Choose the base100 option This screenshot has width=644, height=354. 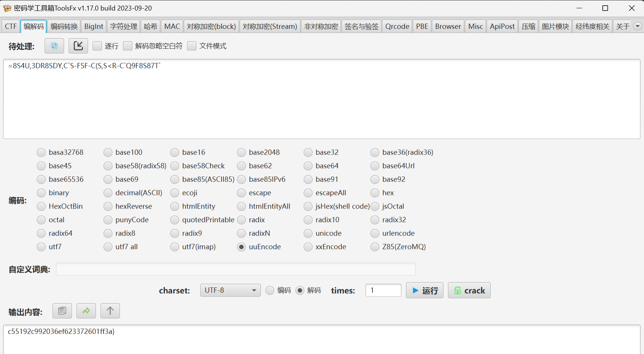[108, 152]
